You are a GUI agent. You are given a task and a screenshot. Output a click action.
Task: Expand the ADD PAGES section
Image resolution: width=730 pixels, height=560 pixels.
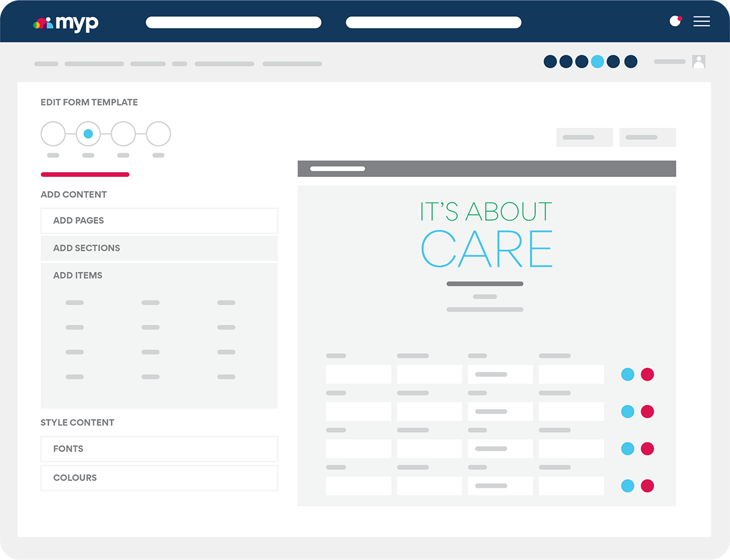pyautogui.click(x=159, y=220)
